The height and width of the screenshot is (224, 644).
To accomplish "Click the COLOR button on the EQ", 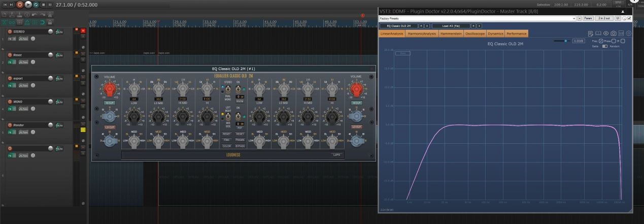I will (x=226, y=146).
